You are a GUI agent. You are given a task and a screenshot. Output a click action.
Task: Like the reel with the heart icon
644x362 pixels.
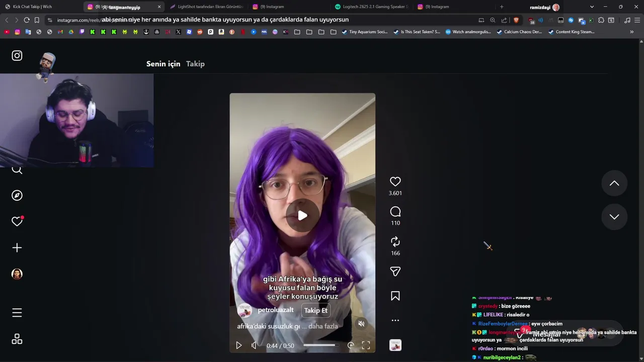395,182
